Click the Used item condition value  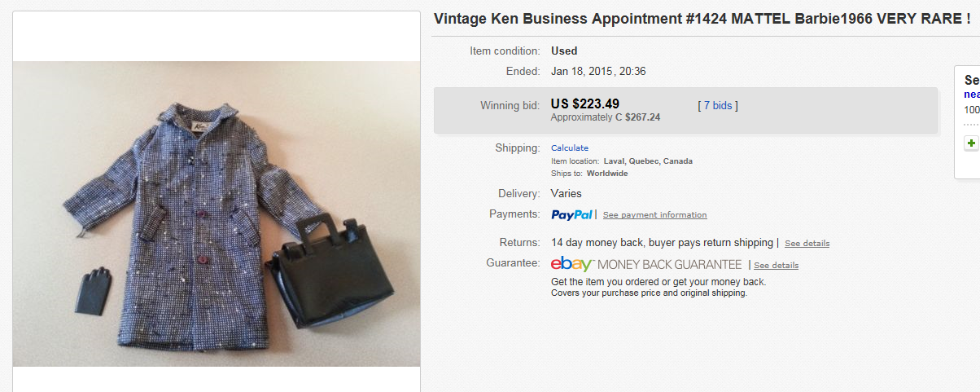point(564,51)
